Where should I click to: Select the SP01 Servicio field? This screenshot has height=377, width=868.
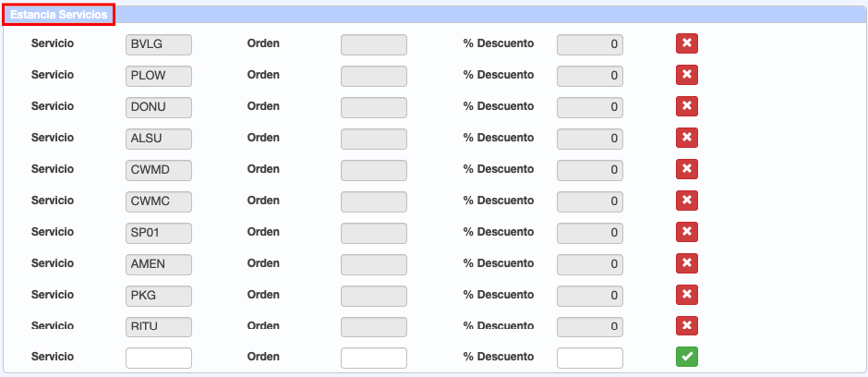159,233
